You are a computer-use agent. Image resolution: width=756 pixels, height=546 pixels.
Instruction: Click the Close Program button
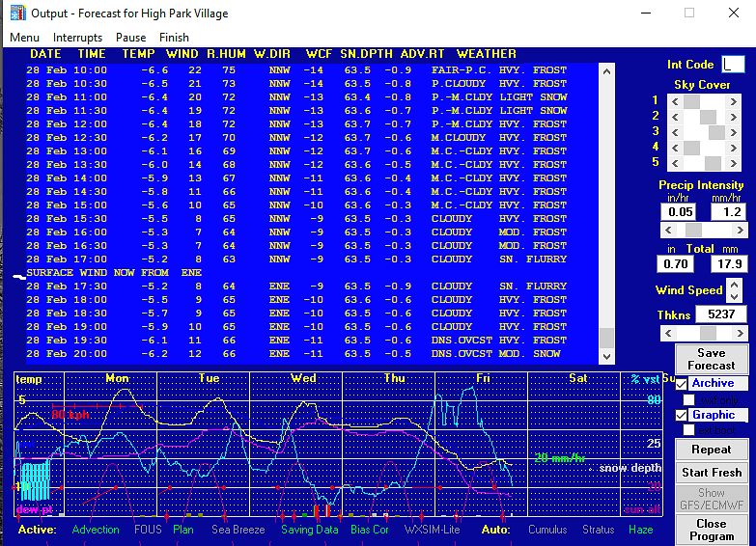coord(712,530)
